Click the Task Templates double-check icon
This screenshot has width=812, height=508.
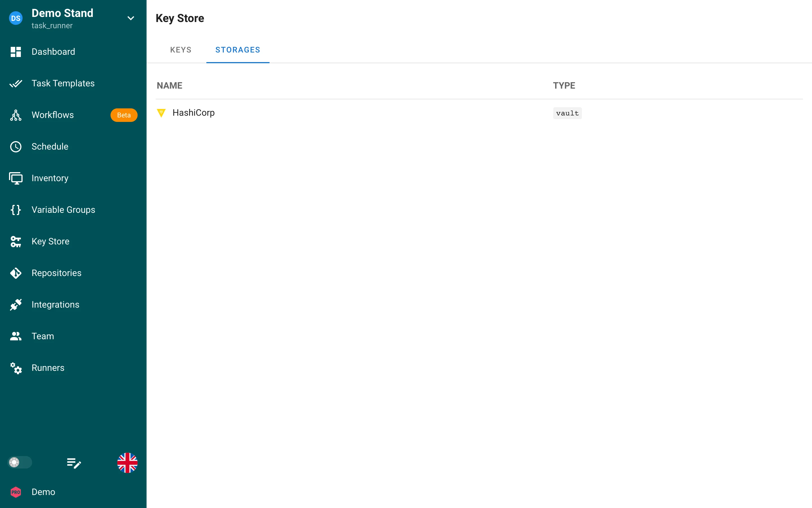click(16, 83)
